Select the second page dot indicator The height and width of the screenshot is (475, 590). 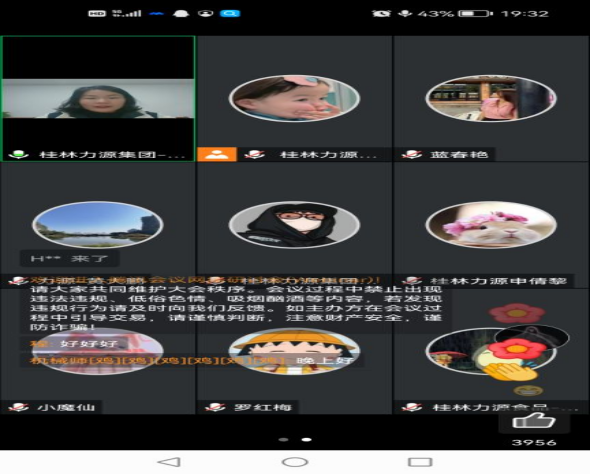pos(307,440)
